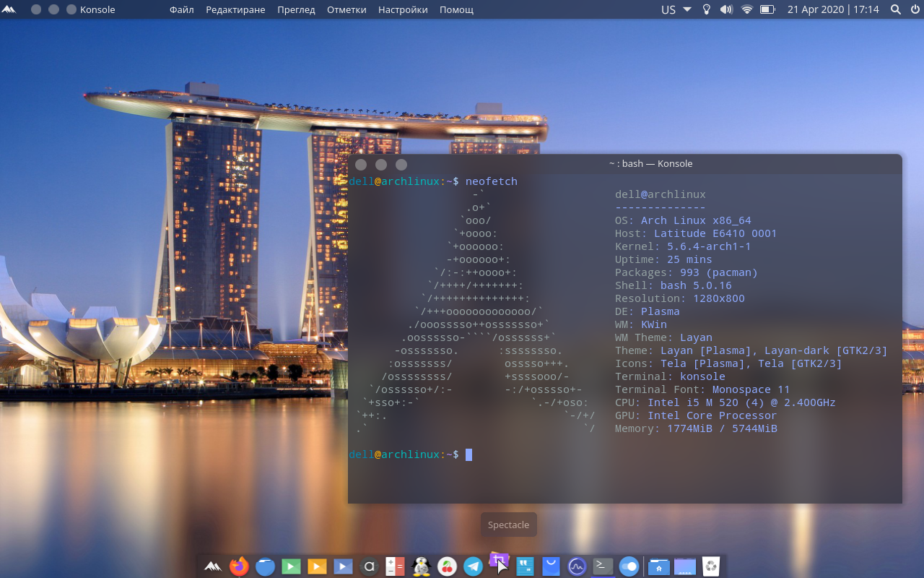Click the mountain logo in top panel
The height and width of the screenshot is (578, 924).
[9, 9]
